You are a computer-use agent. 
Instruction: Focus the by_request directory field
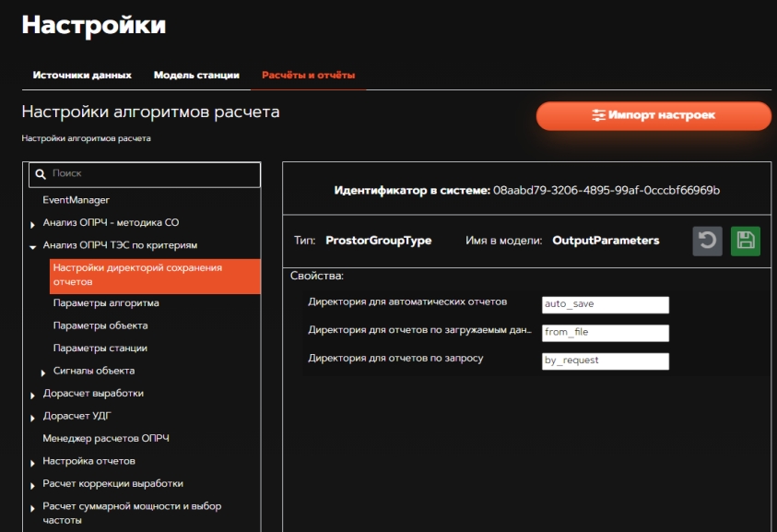[x=605, y=361]
